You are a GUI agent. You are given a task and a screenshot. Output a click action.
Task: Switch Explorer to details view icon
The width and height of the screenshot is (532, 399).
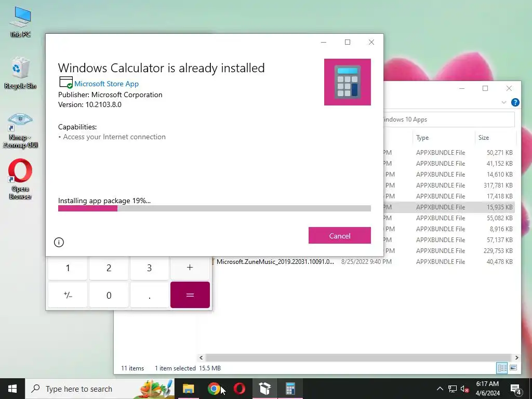point(502,368)
